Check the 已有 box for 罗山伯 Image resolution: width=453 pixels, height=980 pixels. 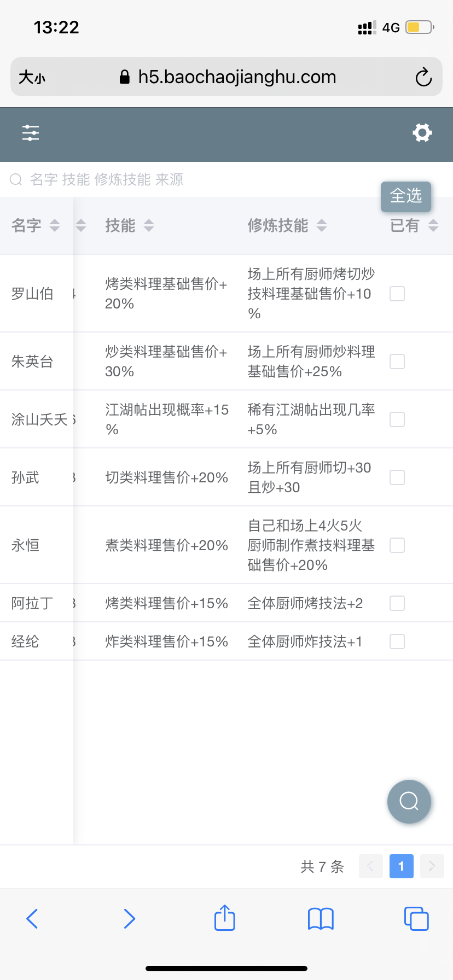coord(397,294)
